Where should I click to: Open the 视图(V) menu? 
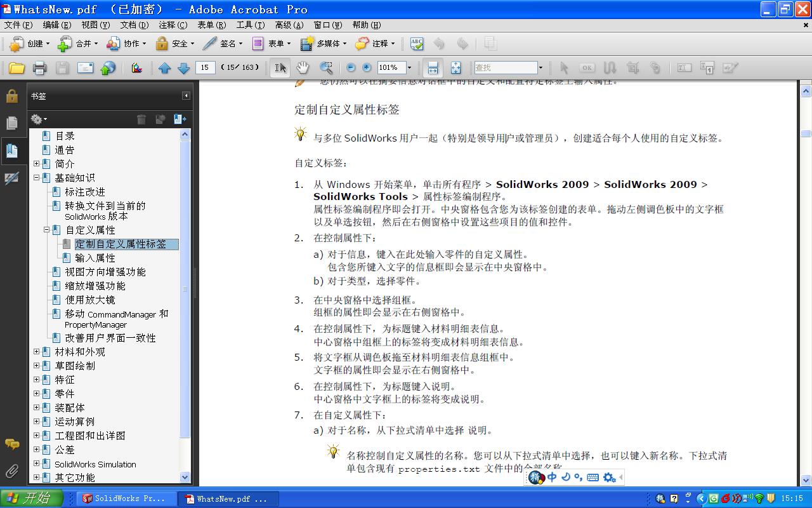tap(96, 25)
